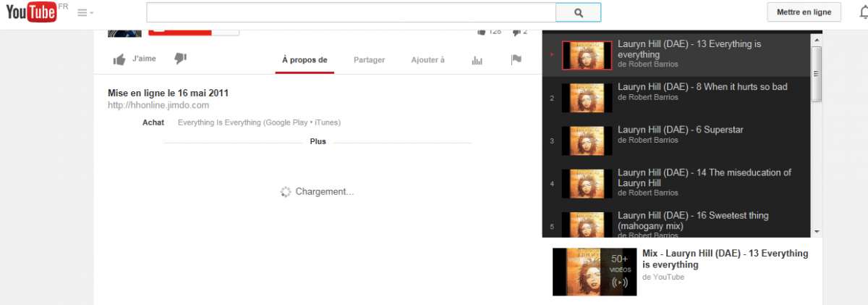Switch to the Partager tab
Viewport: 868px width, 305px height.
tap(369, 60)
